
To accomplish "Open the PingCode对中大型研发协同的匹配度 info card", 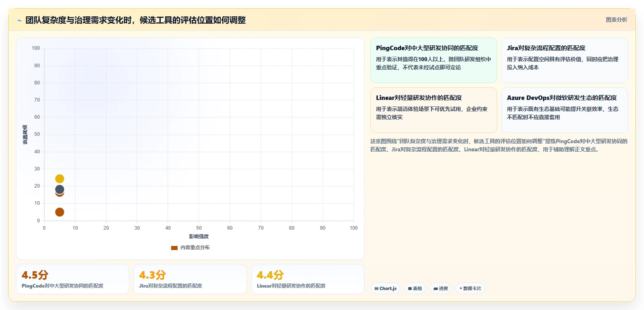I will click(x=434, y=60).
